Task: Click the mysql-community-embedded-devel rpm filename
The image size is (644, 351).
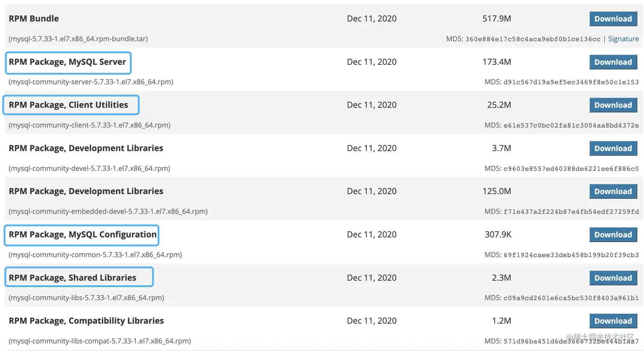Action: pos(108,212)
